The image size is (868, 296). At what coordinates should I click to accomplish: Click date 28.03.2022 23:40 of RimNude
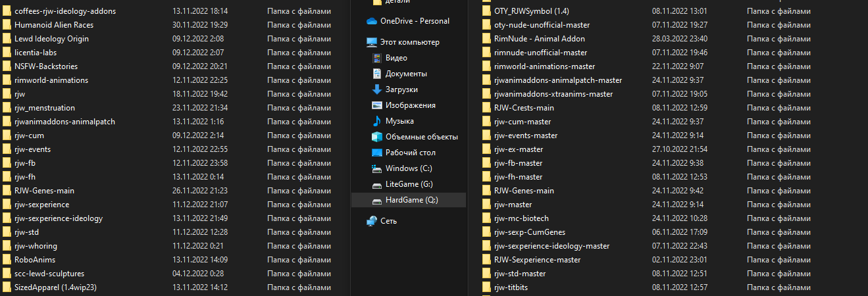point(680,39)
